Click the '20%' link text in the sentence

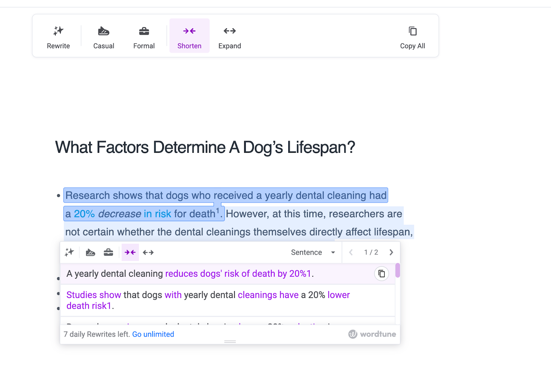[x=84, y=214]
